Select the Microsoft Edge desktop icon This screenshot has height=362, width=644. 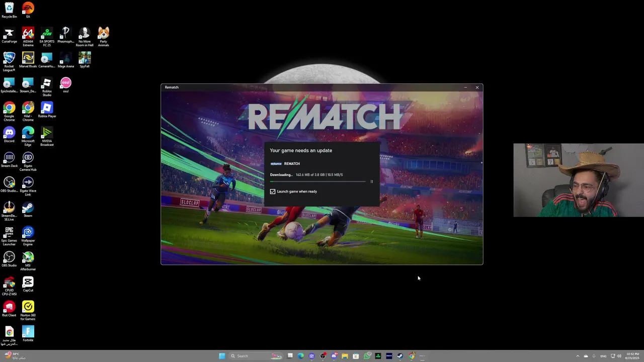pos(28,136)
